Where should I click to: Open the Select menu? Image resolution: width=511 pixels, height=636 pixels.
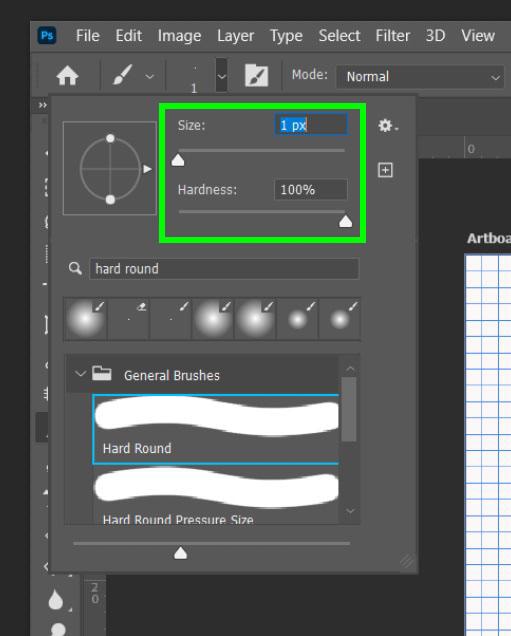pos(339,36)
